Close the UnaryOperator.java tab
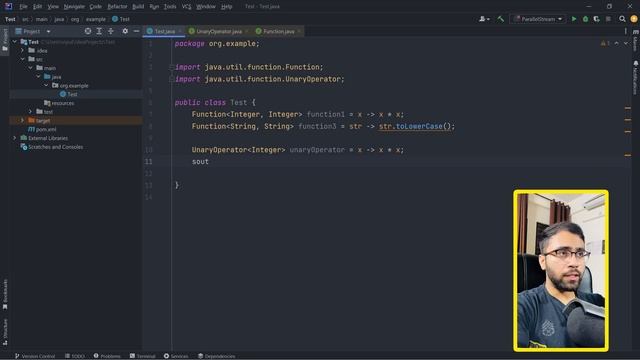 coord(247,31)
